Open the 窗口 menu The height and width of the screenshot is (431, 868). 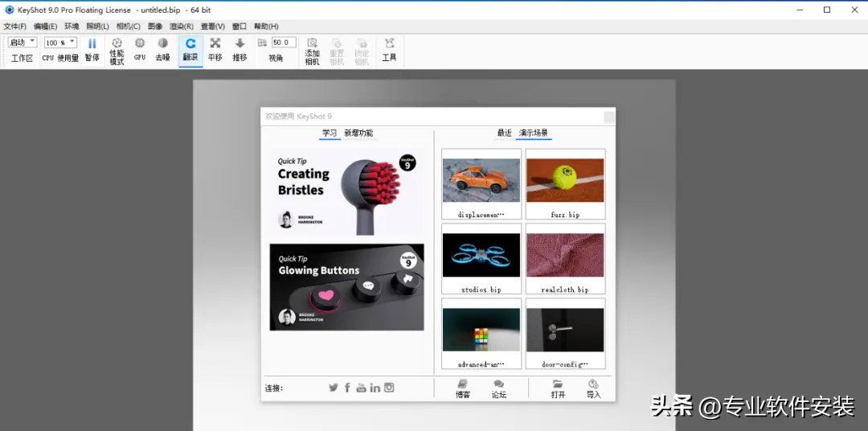(x=240, y=27)
